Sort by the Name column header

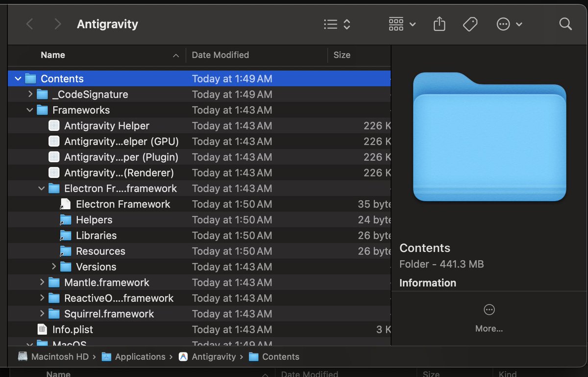click(53, 55)
